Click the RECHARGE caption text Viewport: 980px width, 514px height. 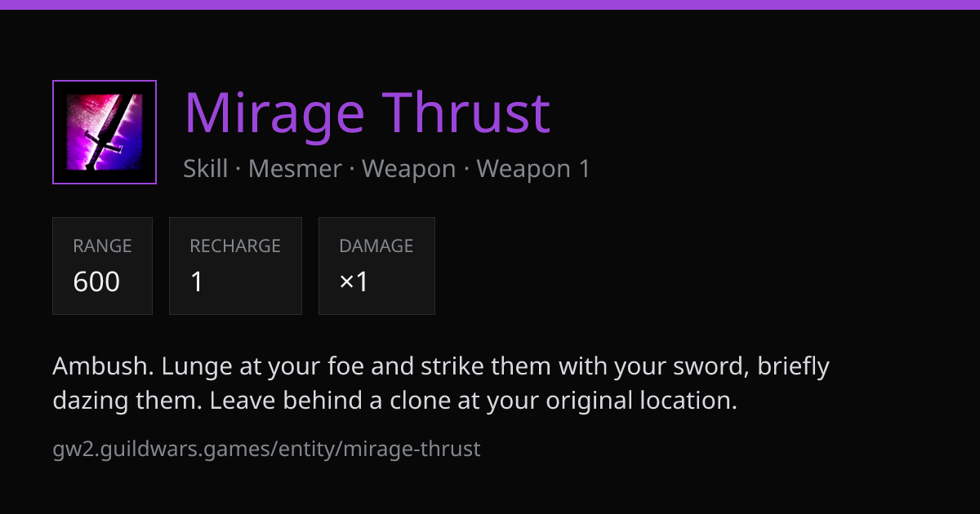tap(235, 246)
